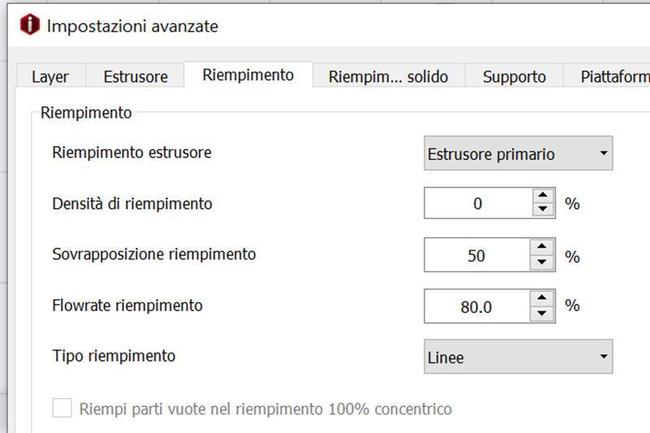Open the Riempim... solido tab
This screenshot has height=433, width=650.
[x=388, y=77]
